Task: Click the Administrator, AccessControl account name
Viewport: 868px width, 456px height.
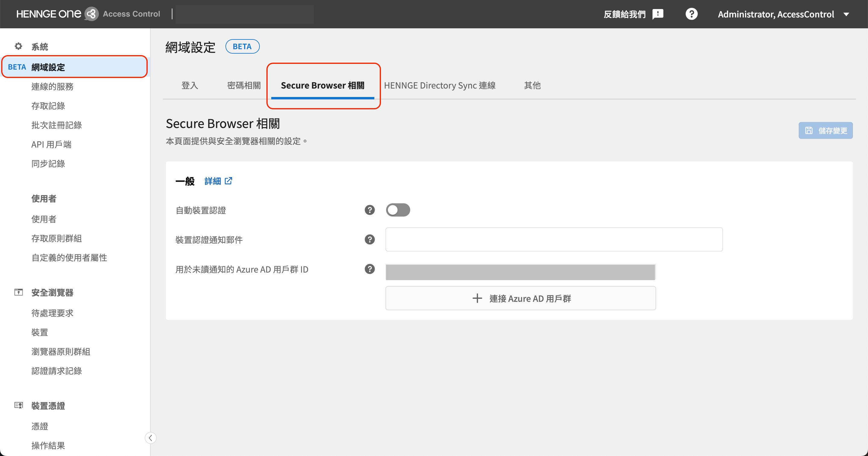Action: 776,14
